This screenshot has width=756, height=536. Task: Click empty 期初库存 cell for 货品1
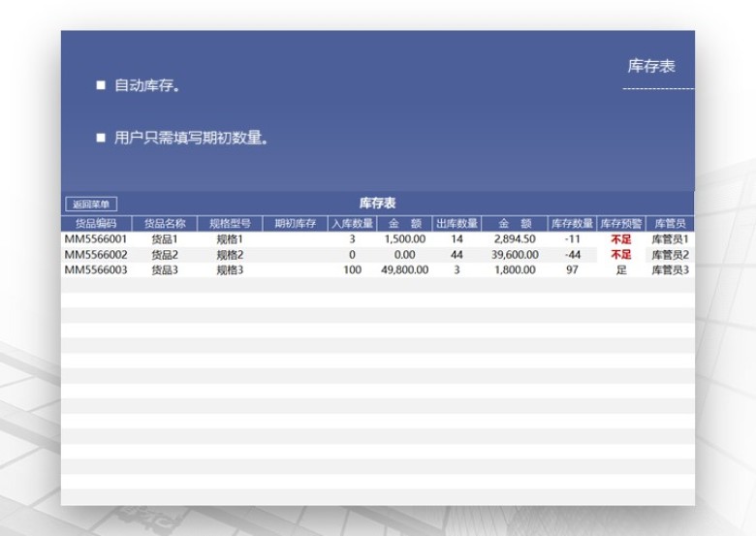(x=295, y=239)
